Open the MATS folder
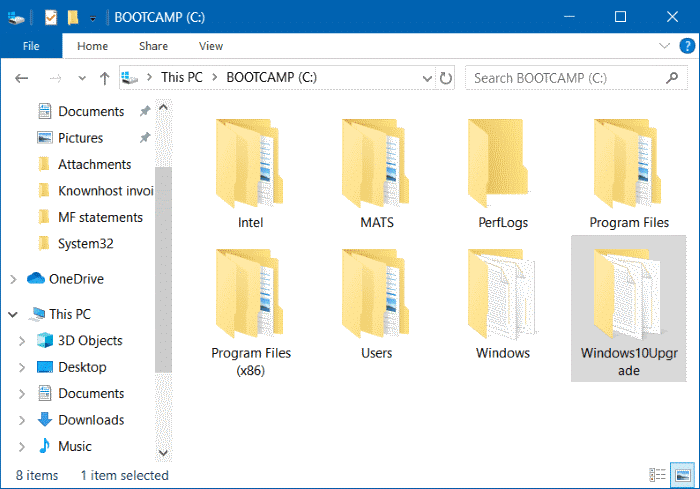700x489 pixels. (x=376, y=174)
